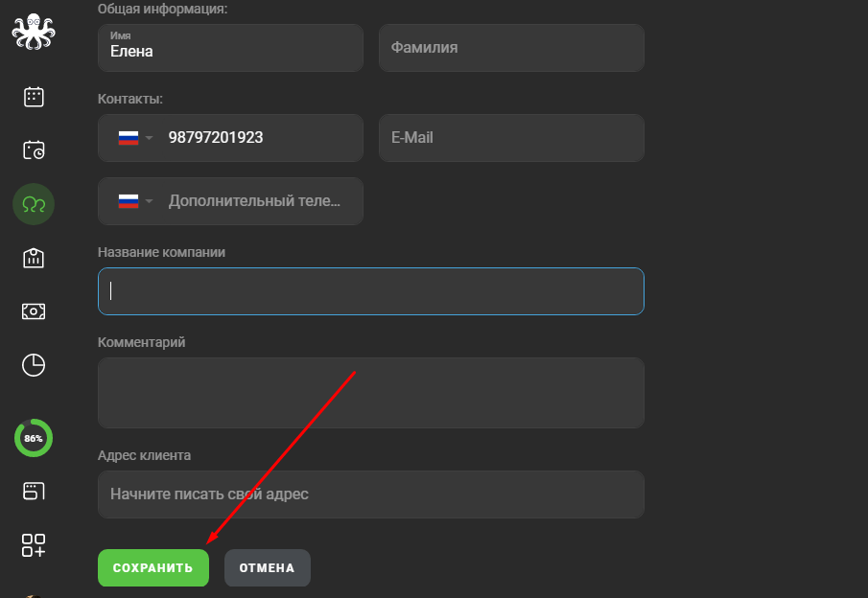The height and width of the screenshot is (598, 868).
Task: Expand the additional phone country flag dropdown
Action: point(135,201)
